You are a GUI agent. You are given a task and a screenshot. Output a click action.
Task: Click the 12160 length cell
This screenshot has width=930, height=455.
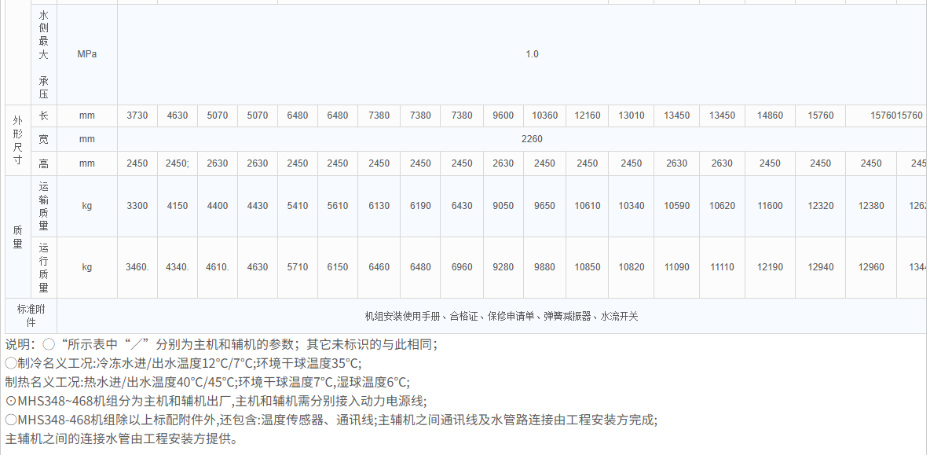coord(587,116)
